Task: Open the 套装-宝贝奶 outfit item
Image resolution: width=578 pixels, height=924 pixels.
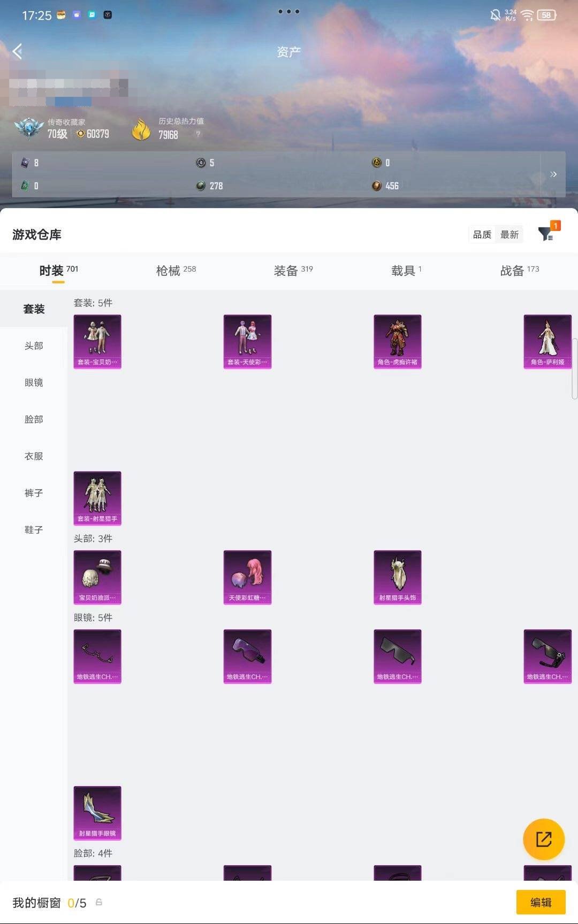Action: click(97, 342)
